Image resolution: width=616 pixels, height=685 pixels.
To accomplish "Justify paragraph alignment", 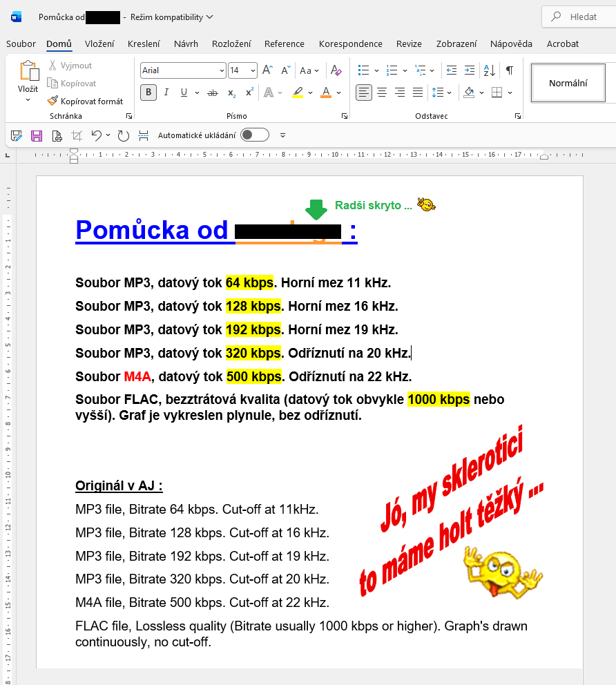I will 418,93.
